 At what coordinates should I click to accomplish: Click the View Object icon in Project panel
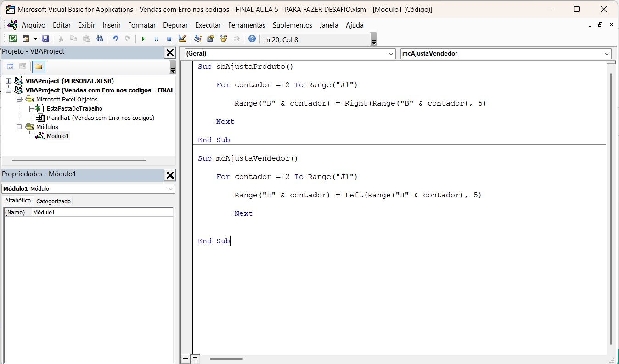23,67
